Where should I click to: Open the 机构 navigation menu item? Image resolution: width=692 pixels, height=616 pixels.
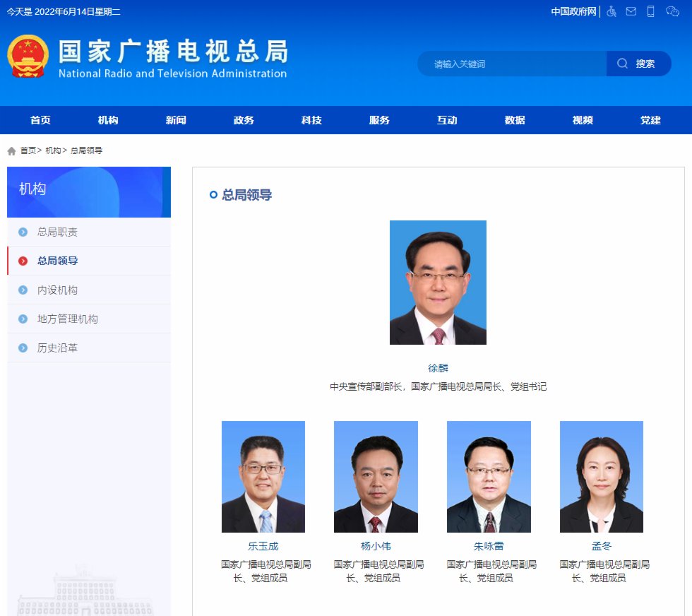(x=108, y=120)
